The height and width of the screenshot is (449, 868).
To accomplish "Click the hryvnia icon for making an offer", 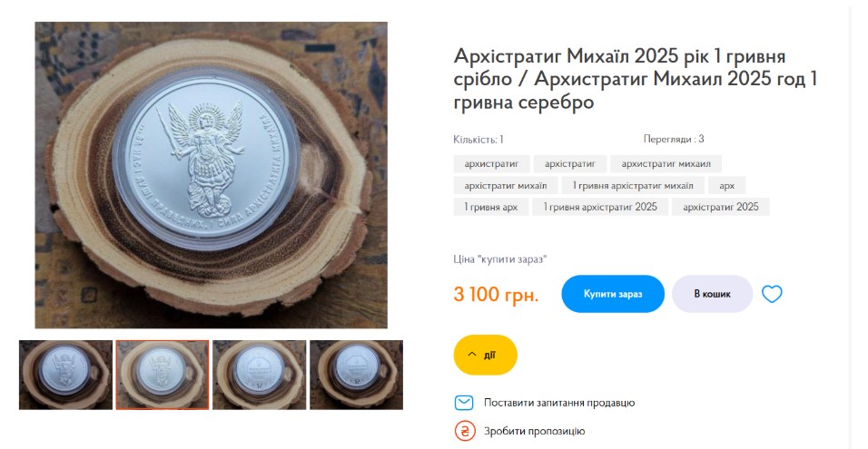I will tap(465, 431).
